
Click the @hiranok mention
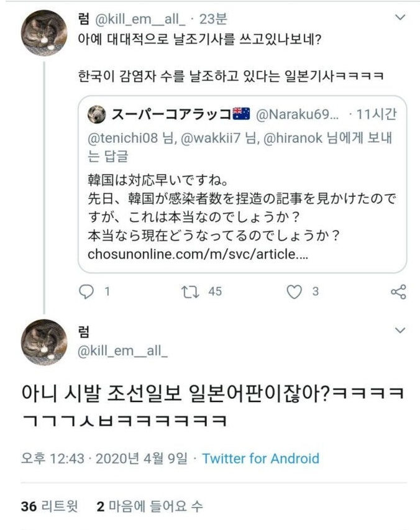coord(293,139)
